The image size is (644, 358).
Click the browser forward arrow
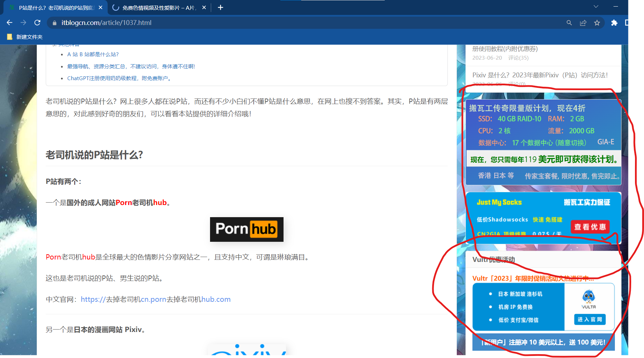[23, 23]
